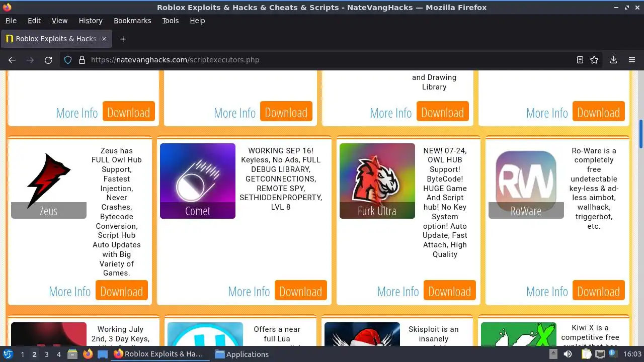Click the Comet executor thumbnail
644x362 pixels.
(198, 181)
